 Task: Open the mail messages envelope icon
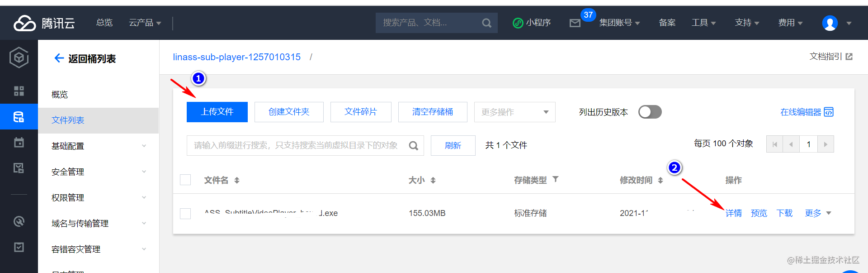575,23
